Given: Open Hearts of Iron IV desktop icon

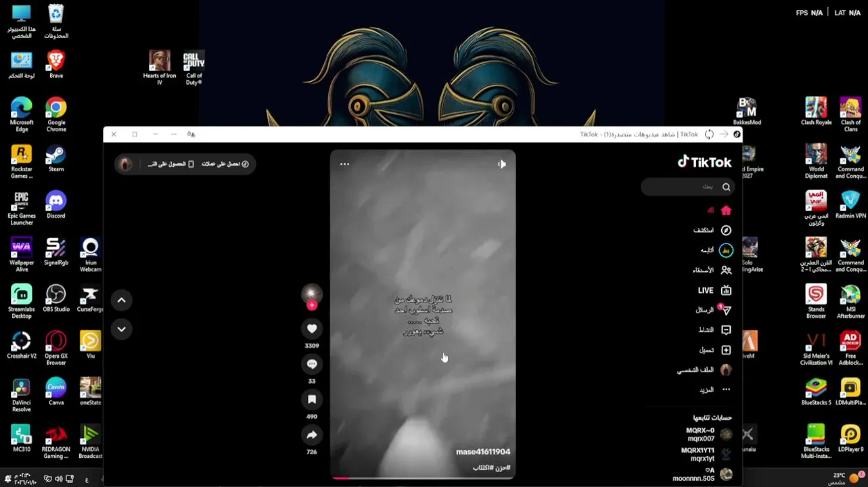Looking at the screenshot, I should click(160, 68).
